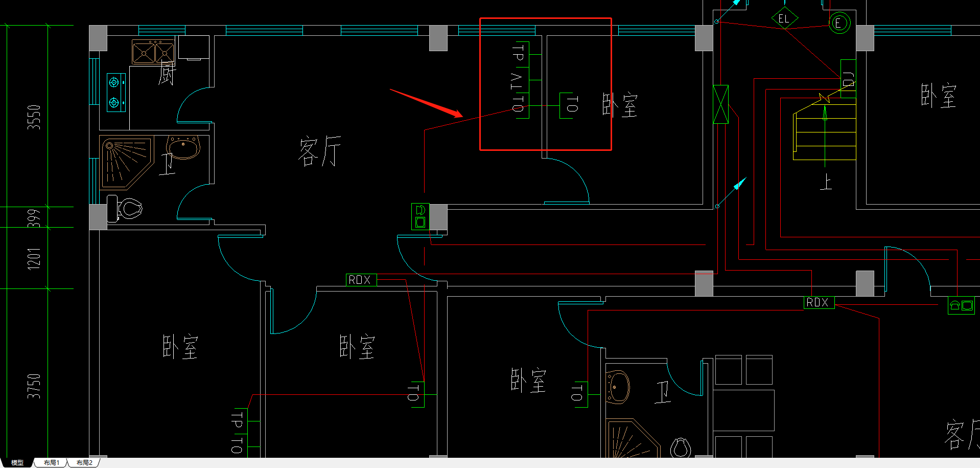Screen dimensions: 980x468
Task: Select the 厨 kitchen label
Action: pyautogui.click(x=167, y=73)
